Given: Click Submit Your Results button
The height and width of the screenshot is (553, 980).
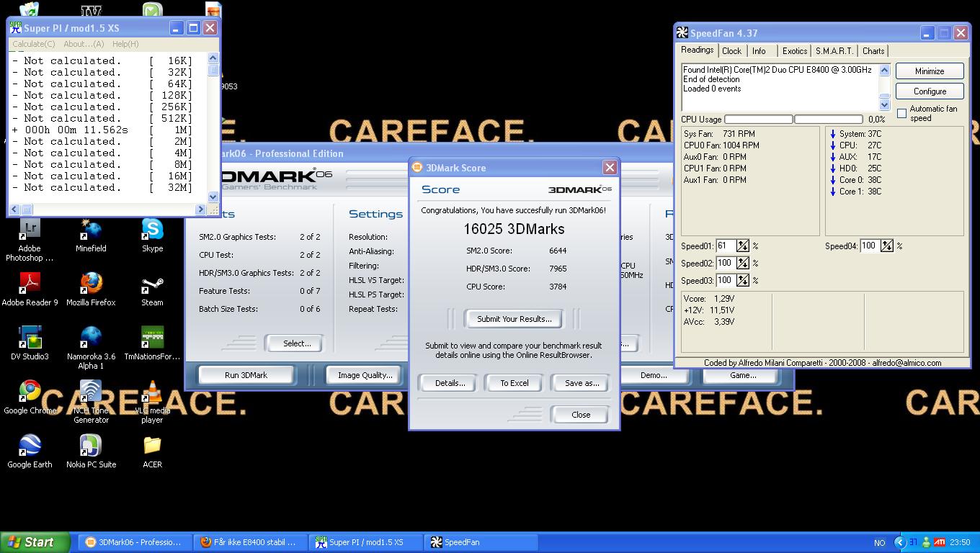Looking at the screenshot, I should (x=514, y=319).
